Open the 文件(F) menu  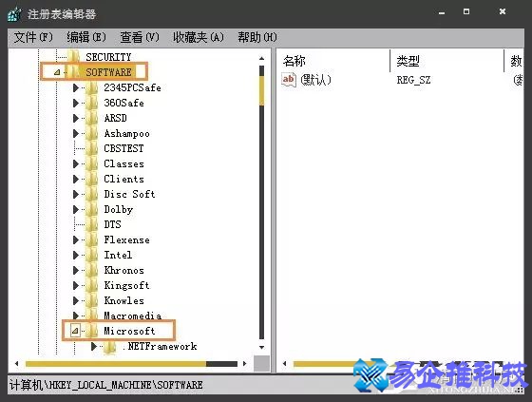(33, 37)
